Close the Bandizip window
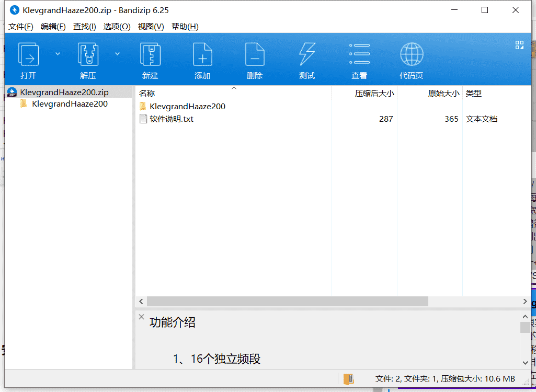 point(516,10)
